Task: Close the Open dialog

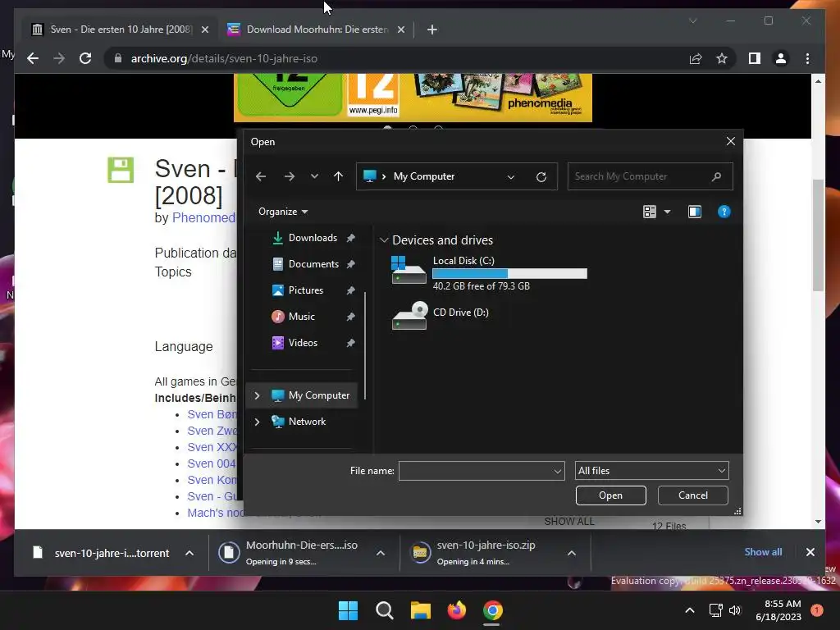Action: 731,141
